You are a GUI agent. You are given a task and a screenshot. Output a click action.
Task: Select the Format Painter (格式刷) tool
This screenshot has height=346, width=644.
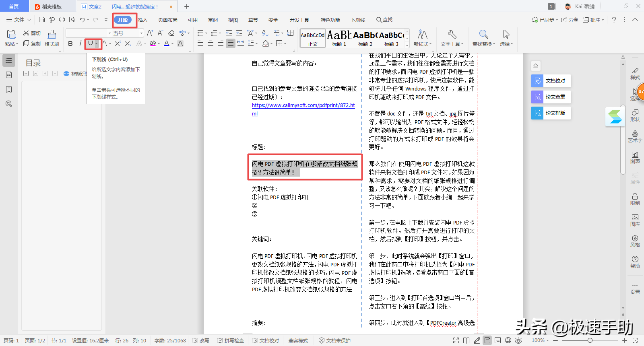52,38
